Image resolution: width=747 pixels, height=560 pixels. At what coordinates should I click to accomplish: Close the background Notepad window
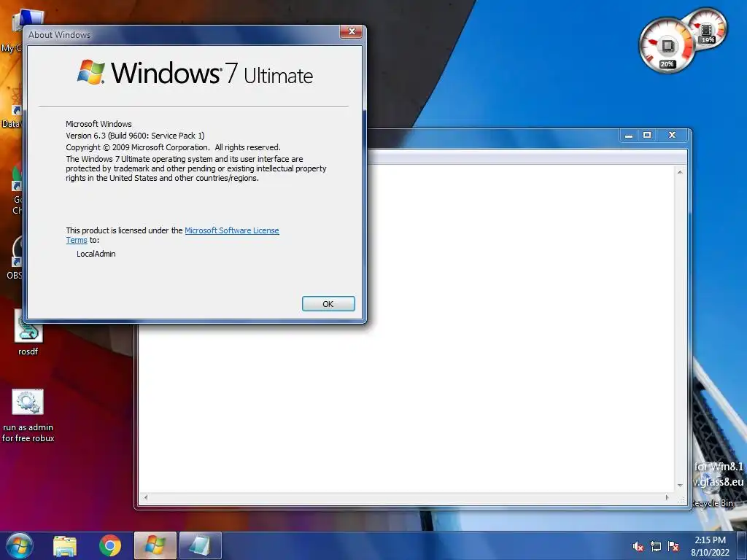(x=672, y=136)
